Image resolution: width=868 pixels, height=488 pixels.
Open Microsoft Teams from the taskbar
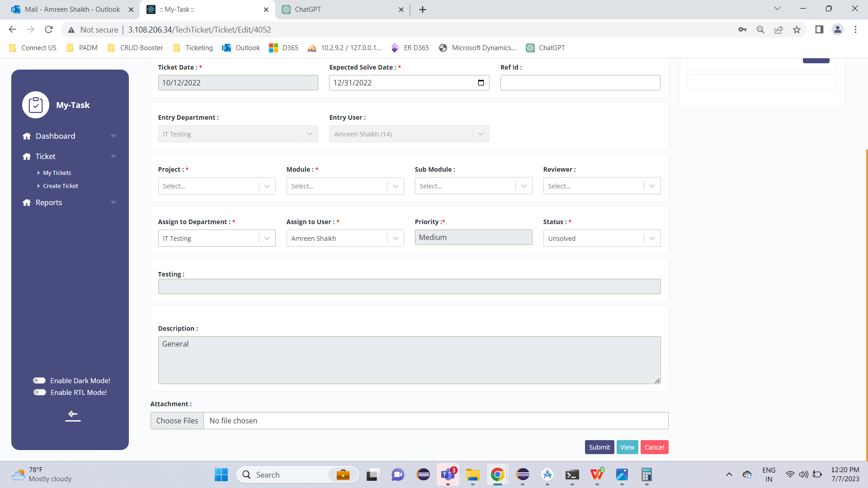[448, 474]
